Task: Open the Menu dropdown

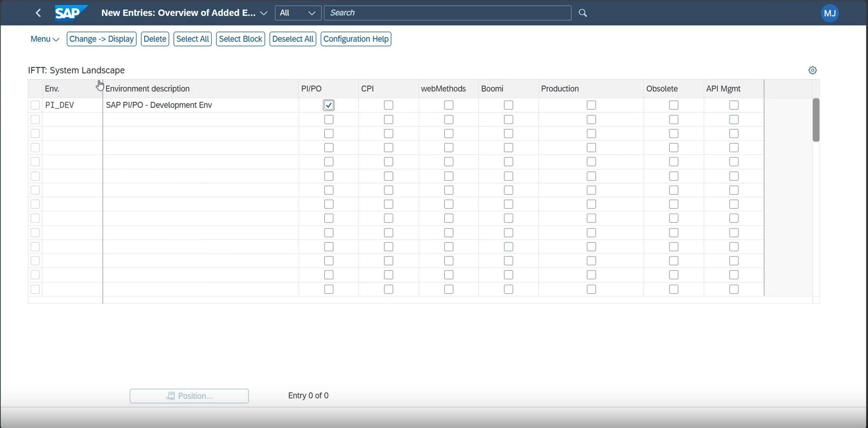Action: coord(45,39)
